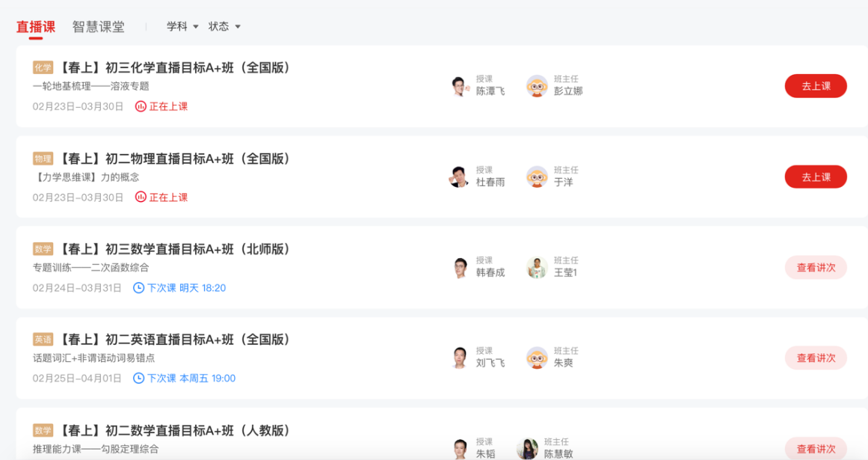
Task: Click 查看讲次 for the English course
Action: [x=816, y=358]
